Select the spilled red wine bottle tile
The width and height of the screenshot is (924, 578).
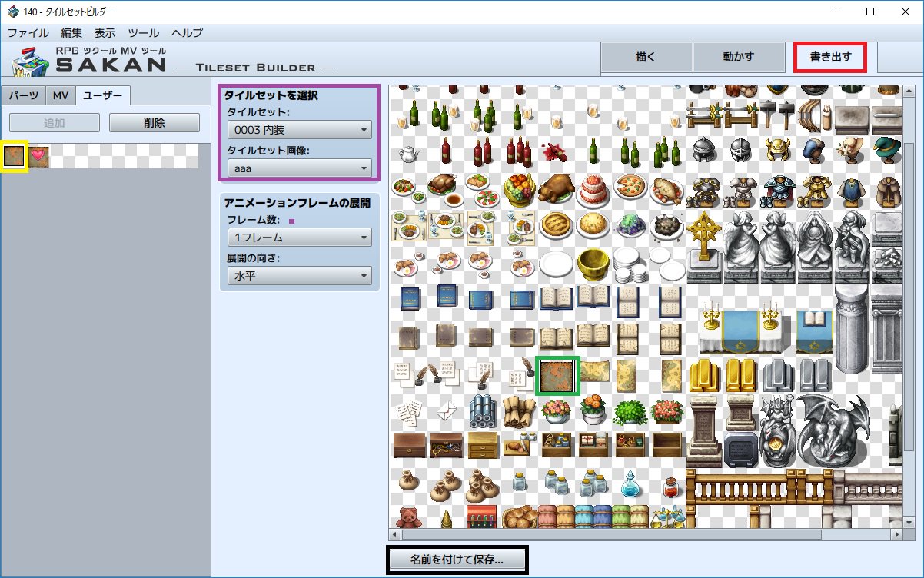[555, 151]
